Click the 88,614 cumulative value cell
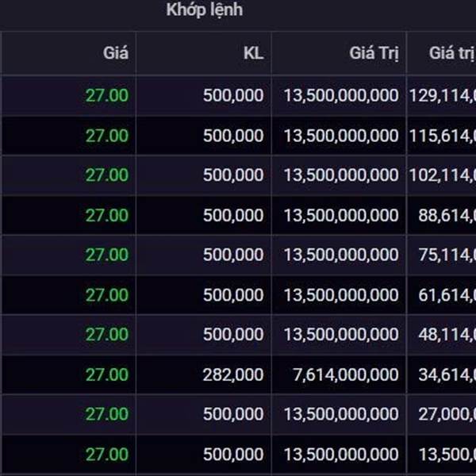Image resolution: width=476 pixels, height=476 pixels. tap(447, 216)
